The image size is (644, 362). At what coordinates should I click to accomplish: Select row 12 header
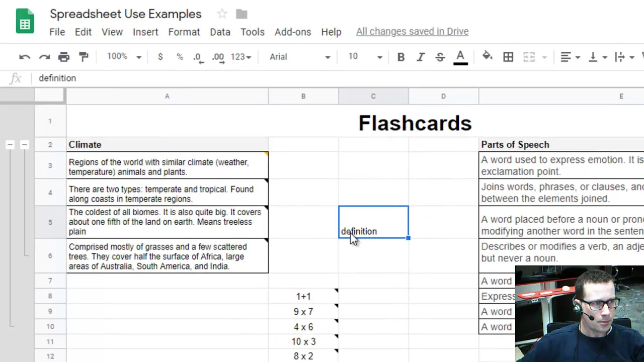click(x=50, y=356)
